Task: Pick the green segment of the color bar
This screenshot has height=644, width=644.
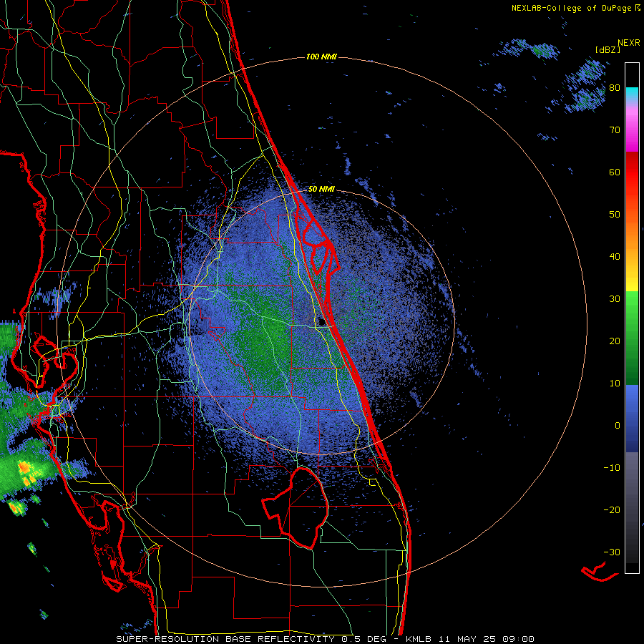Action: 632,338
